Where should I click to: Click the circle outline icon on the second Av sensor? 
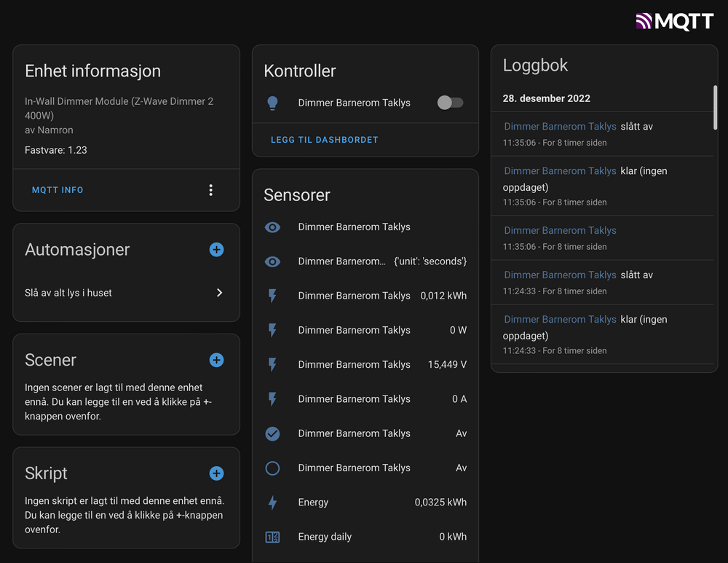tap(272, 468)
